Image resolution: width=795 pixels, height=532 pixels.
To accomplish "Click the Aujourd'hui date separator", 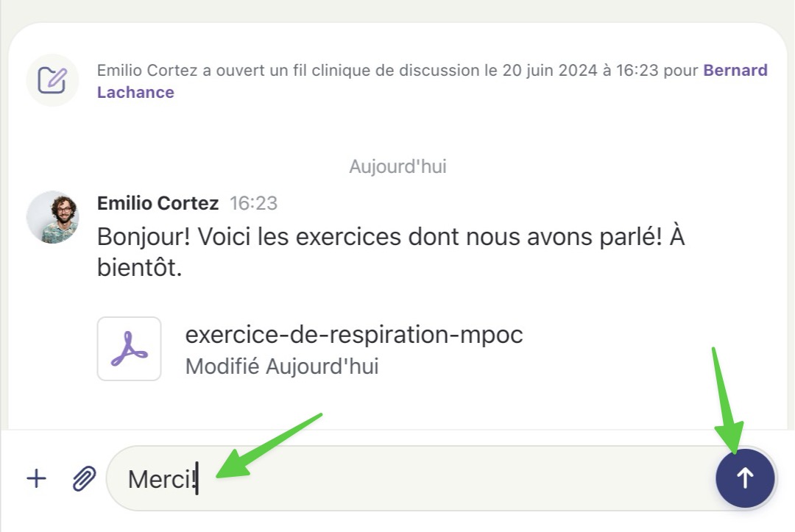I will (x=397, y=166).
